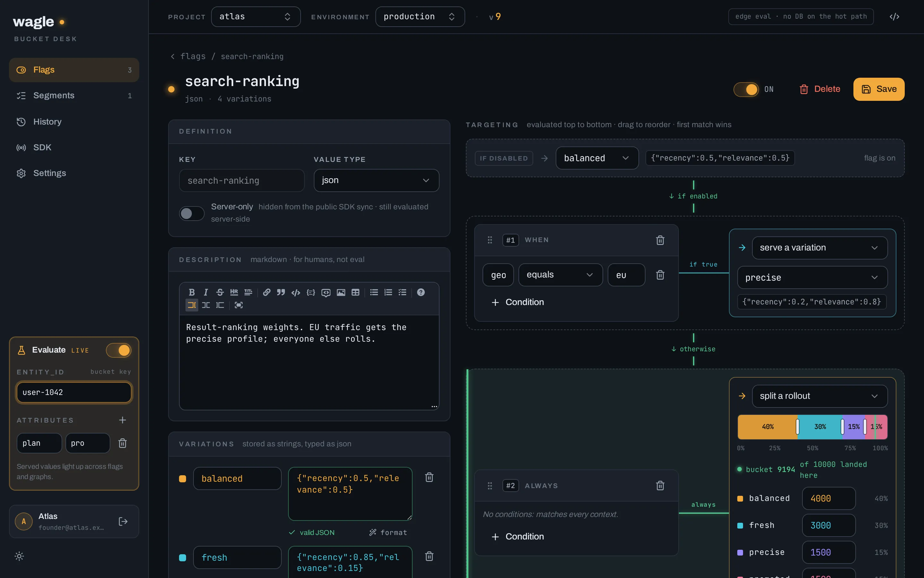Switch theme with sun icon
Viewport: 924px width, 578px height.
19,556
